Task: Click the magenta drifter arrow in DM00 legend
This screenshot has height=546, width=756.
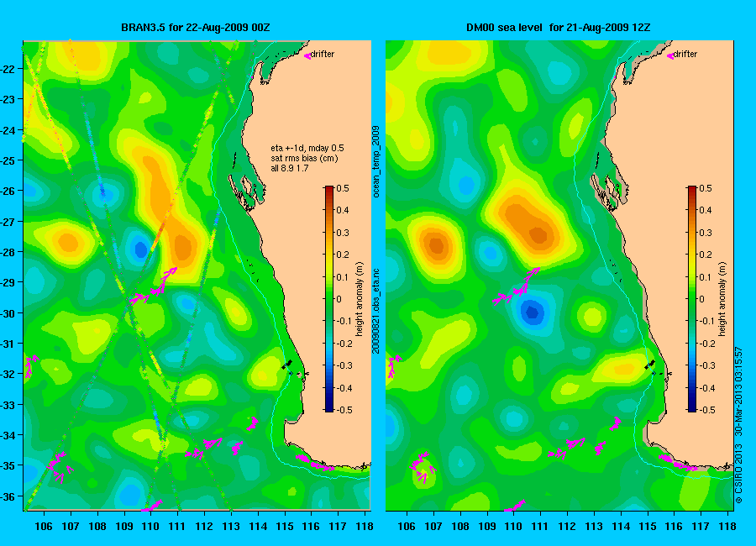Action: click(x=669, y=56)
